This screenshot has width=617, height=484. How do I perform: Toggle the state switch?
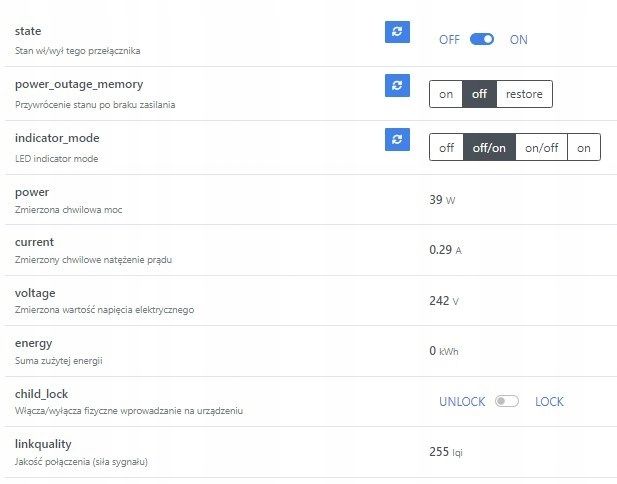482,40
